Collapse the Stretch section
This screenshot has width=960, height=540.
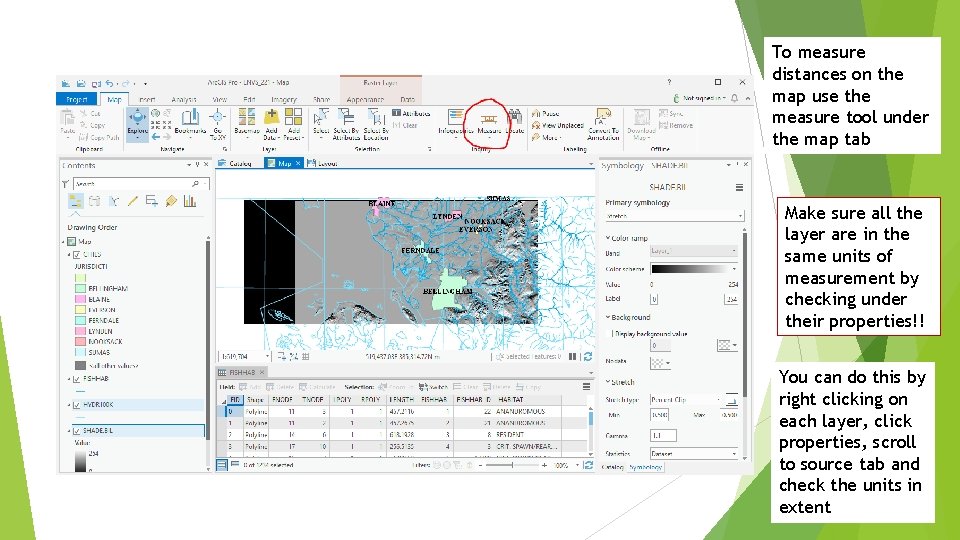(x=608, y=381)
